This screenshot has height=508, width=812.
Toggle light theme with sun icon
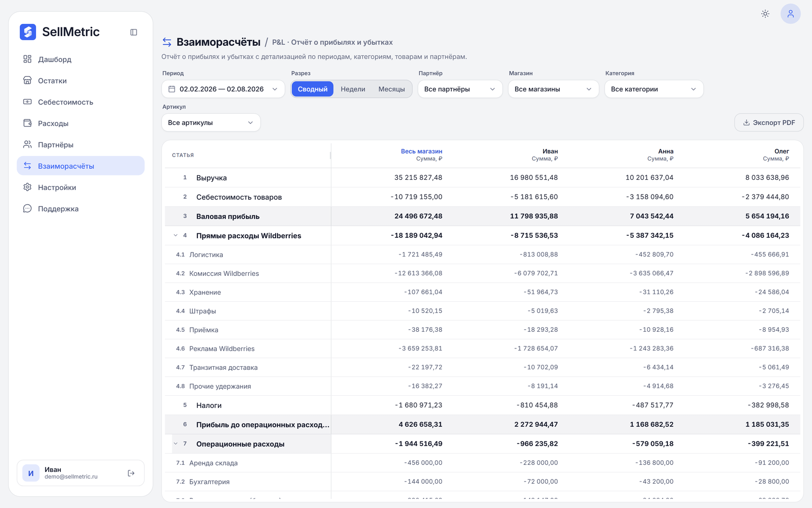coord(765,14)
